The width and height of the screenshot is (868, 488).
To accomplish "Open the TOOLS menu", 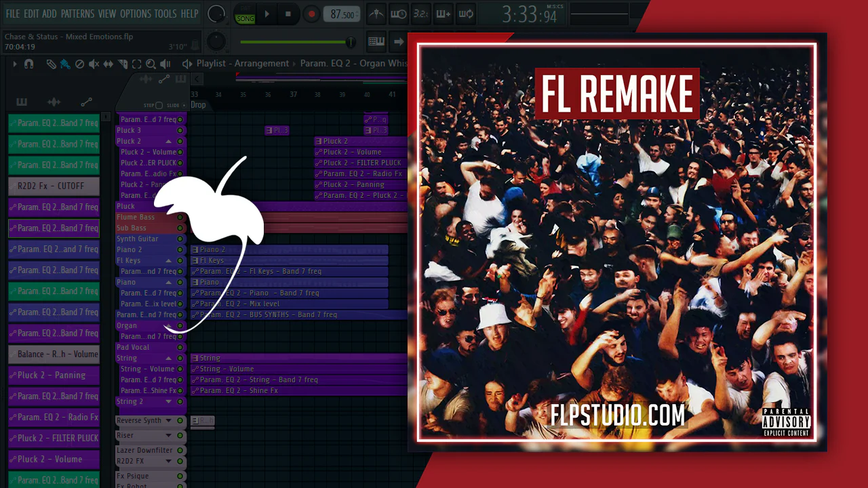I will (x=165, y=14).
